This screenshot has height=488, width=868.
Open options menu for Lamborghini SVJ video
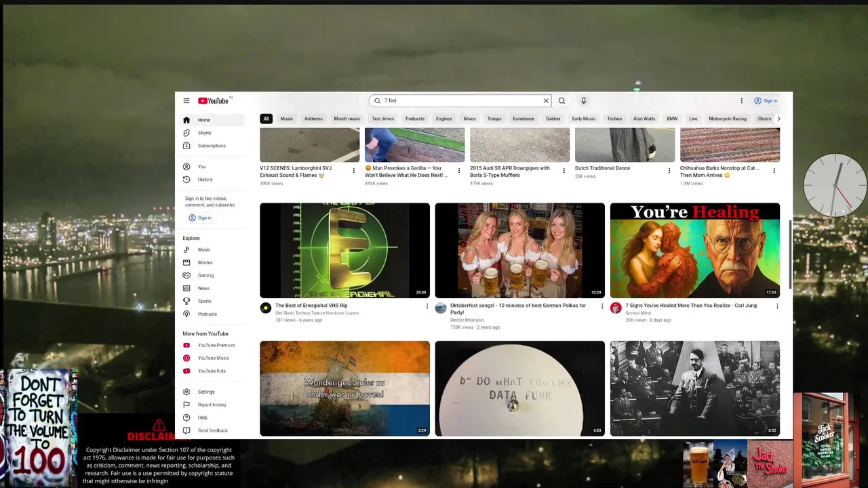(x=353, y=171)
